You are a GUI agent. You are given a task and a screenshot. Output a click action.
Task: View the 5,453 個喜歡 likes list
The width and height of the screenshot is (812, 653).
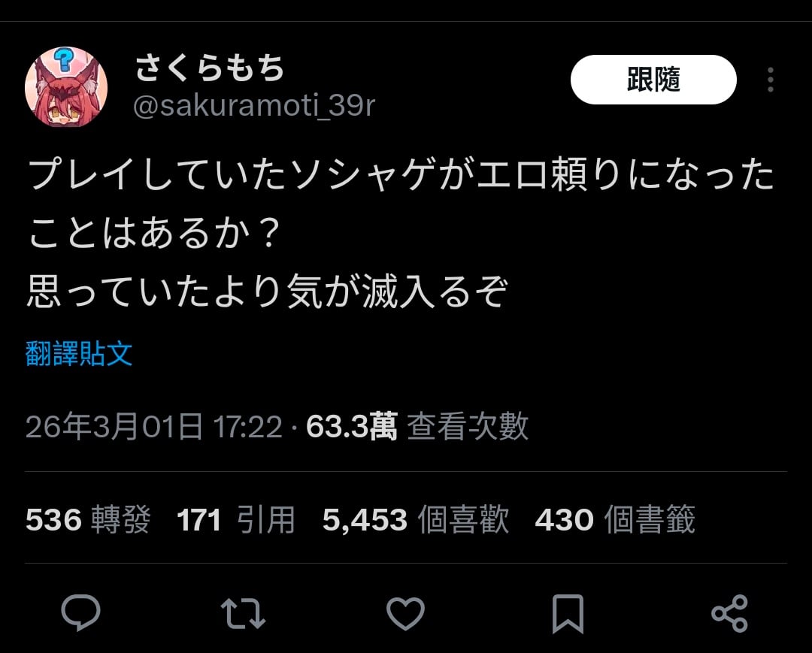tap(416, 519)
